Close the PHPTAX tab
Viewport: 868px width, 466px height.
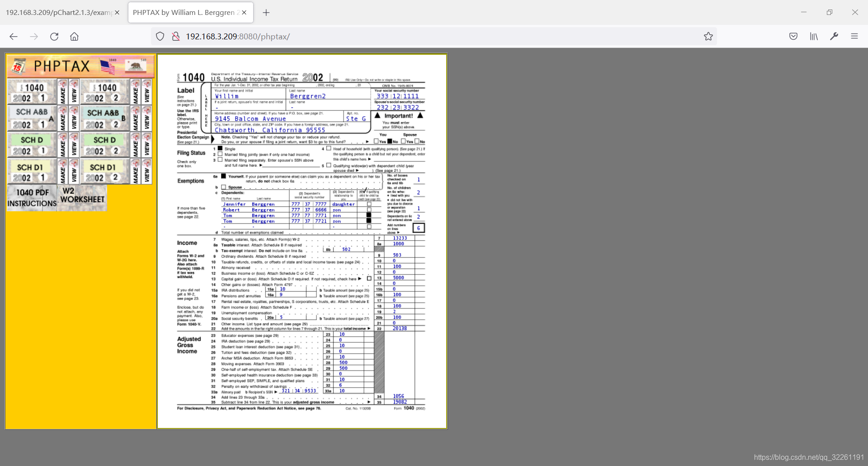[244, 13]
